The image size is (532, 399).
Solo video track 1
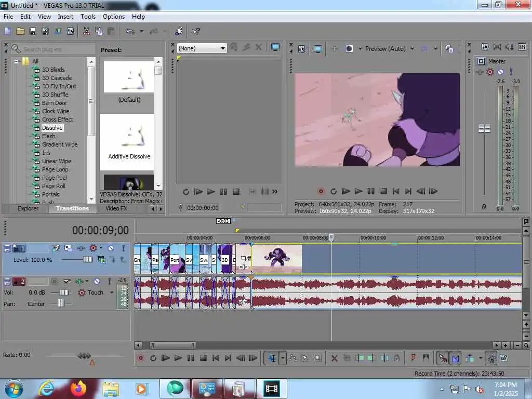coord(124,248)
